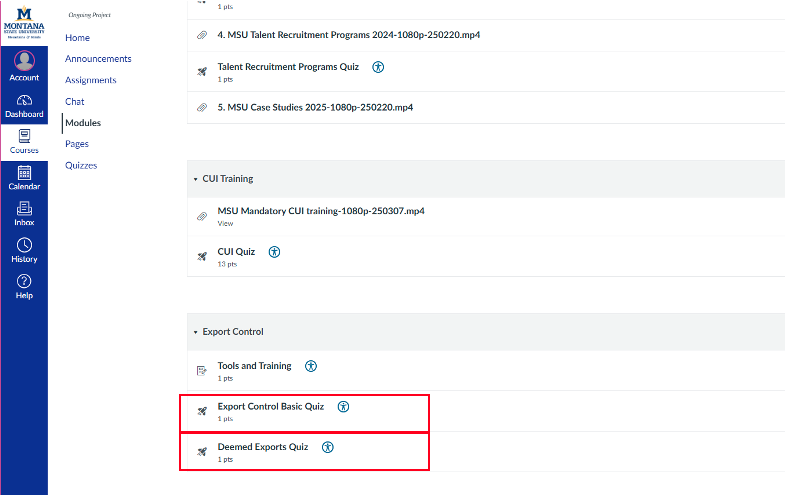Open Announcements in course navigation

pos(98,59)
